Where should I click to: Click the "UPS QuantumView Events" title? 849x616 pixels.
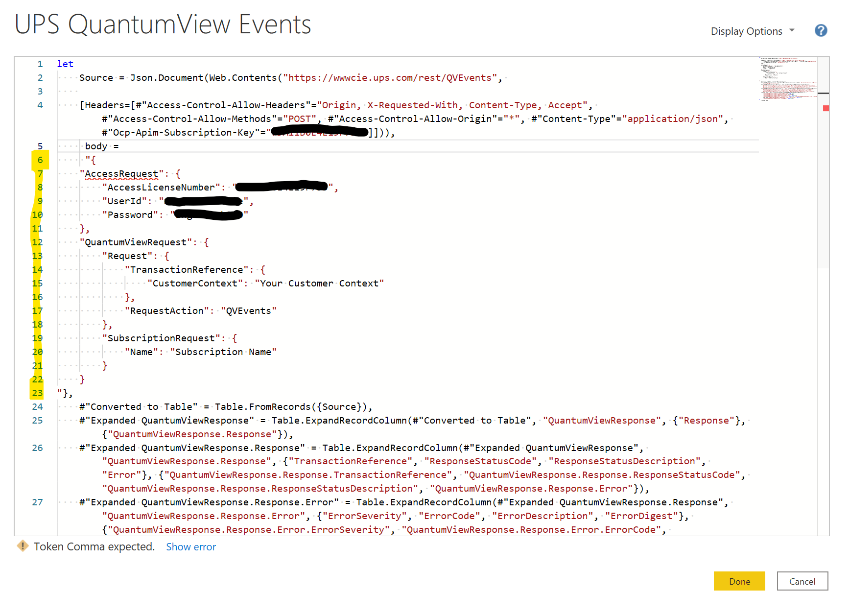click(x=163, y=24)
